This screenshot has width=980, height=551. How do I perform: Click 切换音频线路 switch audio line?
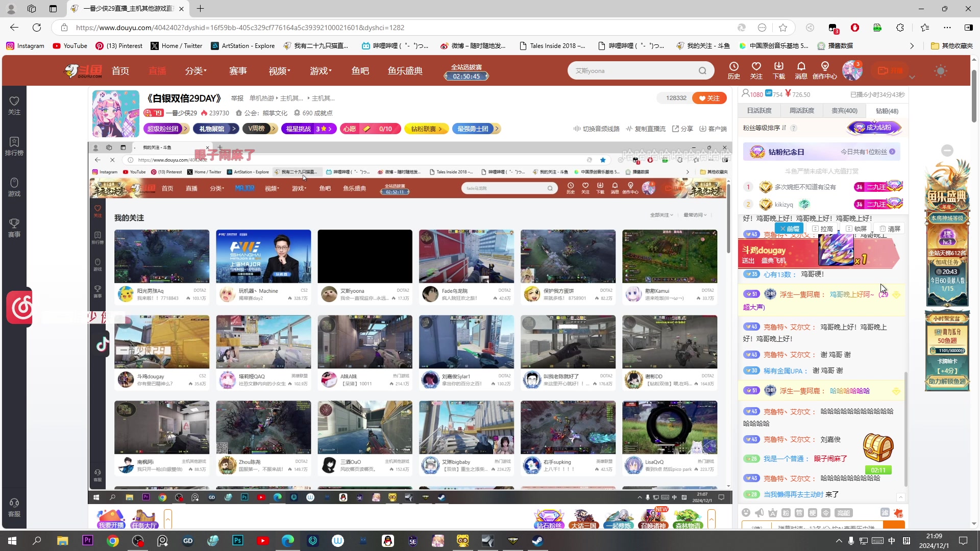coord(596,129)
